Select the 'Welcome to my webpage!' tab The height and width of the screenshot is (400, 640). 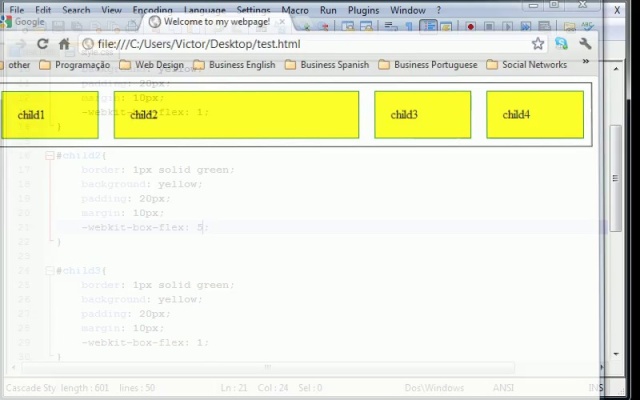217,22
